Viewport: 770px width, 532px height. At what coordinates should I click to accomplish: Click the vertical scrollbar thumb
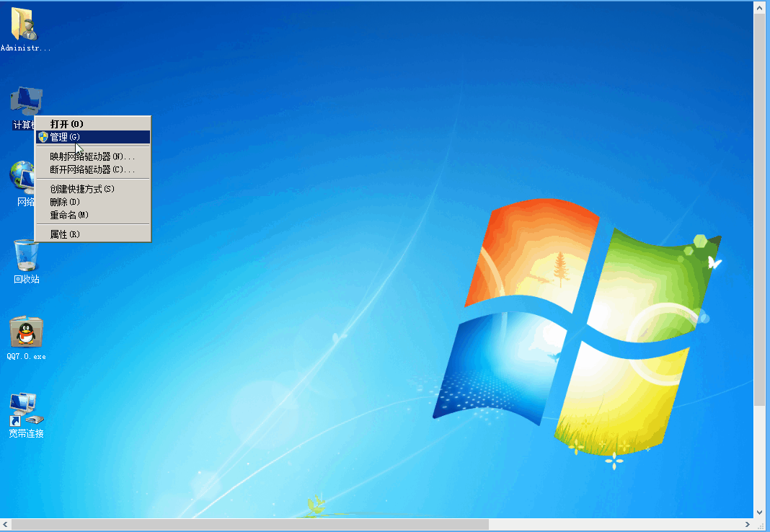click(760, 210)
